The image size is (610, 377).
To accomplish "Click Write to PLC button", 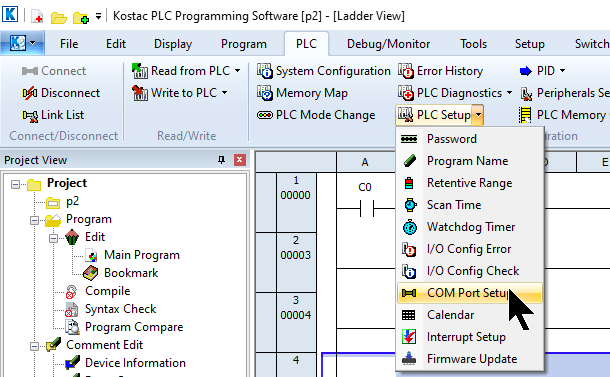I will (x=174, y=93).
